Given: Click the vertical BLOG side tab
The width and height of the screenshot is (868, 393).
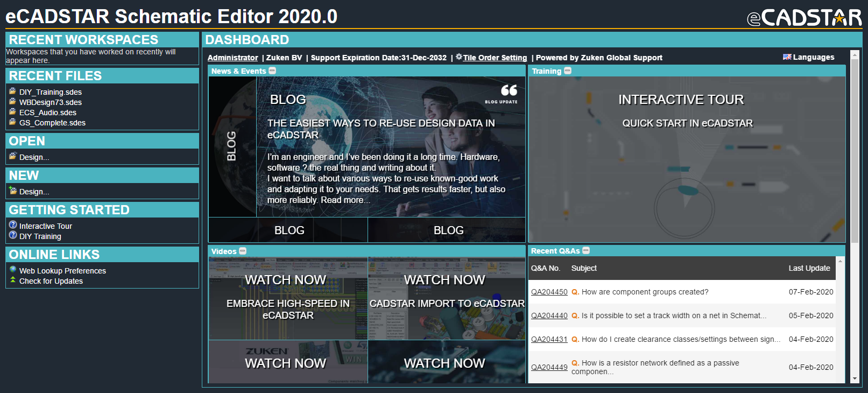Looking at the screenshot, I should point(232,146).
